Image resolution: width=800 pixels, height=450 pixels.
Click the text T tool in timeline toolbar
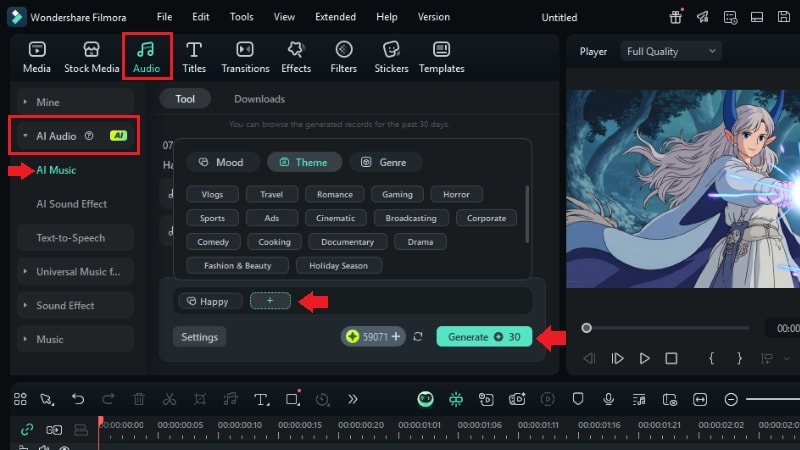click(x=261, y=399)
